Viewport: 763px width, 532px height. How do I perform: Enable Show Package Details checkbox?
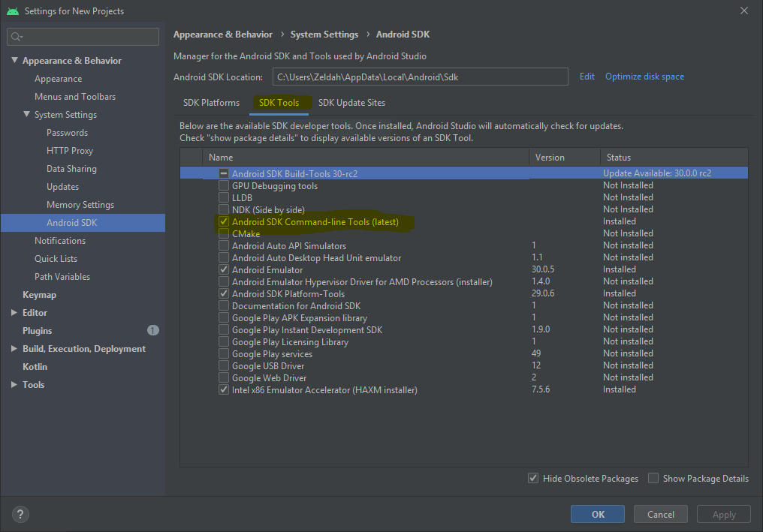tap(653, 478)
